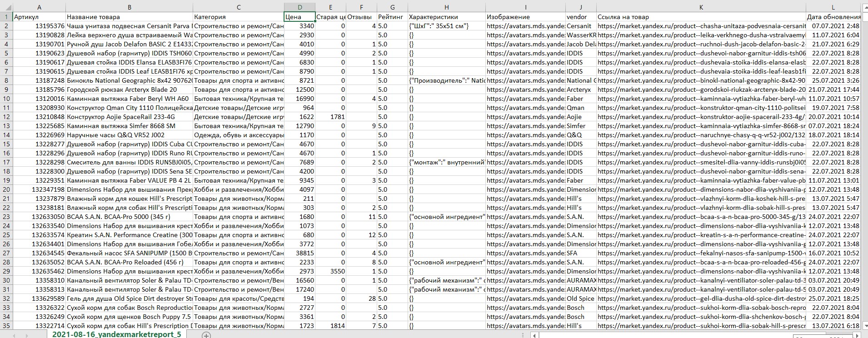Click the 'Характеристики' header cell
Viewport: 868px width, 338px height.
[x=447, y=17]
